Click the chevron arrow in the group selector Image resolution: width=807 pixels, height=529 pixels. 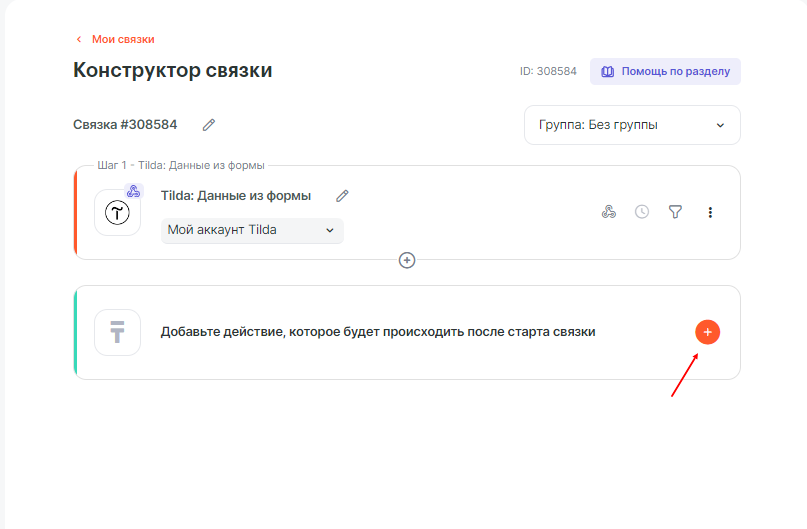coord(719,125)
